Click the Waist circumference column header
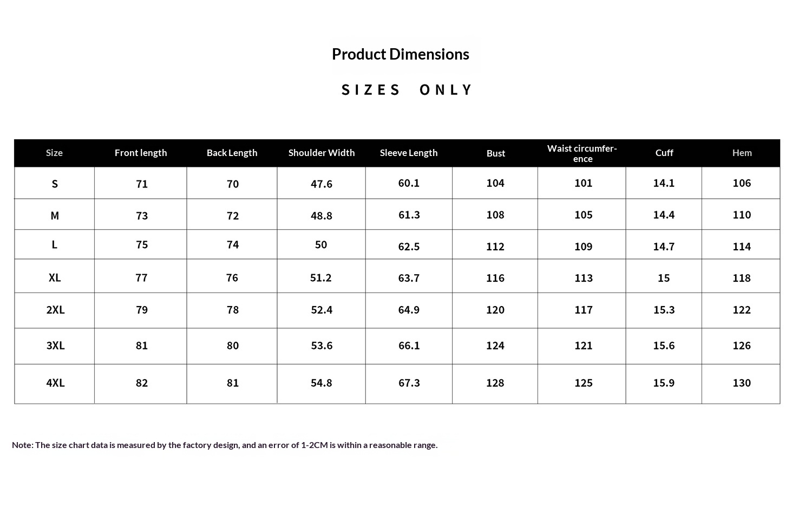Viewport: 812px width, 519px height. (582, 153)
